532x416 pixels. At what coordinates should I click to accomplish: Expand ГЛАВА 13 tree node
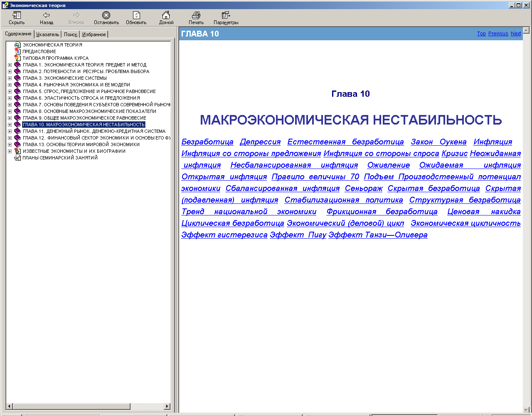[10, 144]
